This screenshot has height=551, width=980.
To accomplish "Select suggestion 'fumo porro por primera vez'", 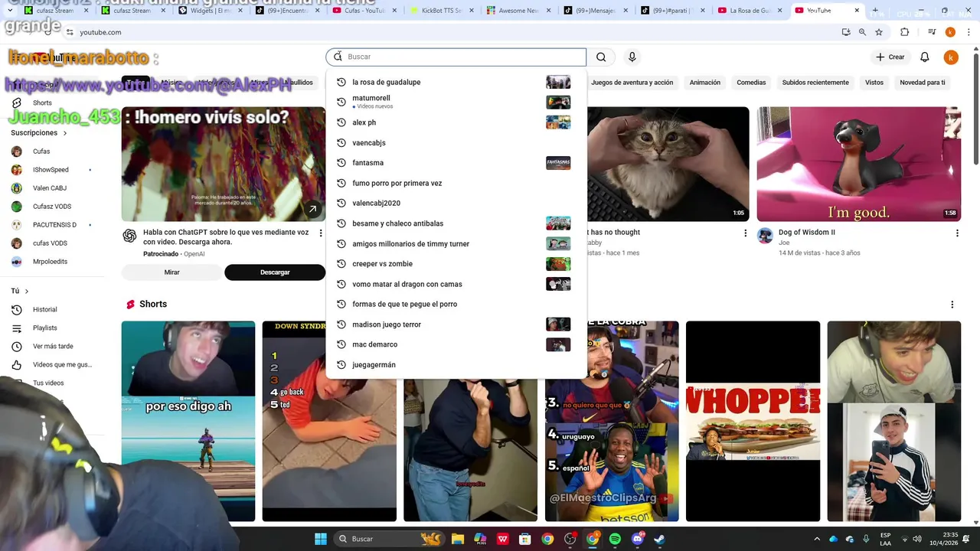I will pyautogui.click(x=456, y=183).
